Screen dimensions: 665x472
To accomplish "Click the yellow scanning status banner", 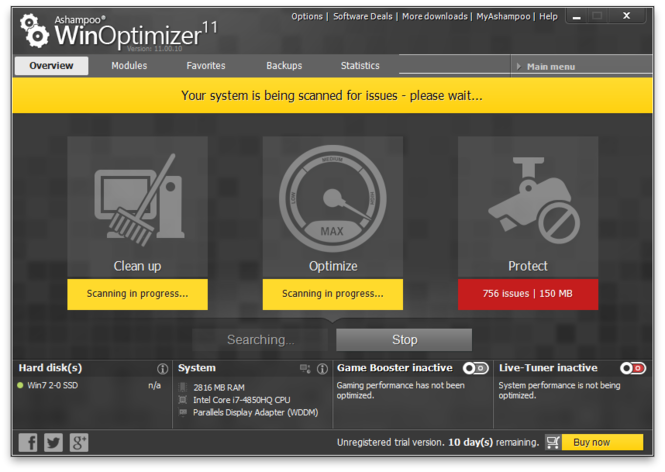I will tap(332, 95).
